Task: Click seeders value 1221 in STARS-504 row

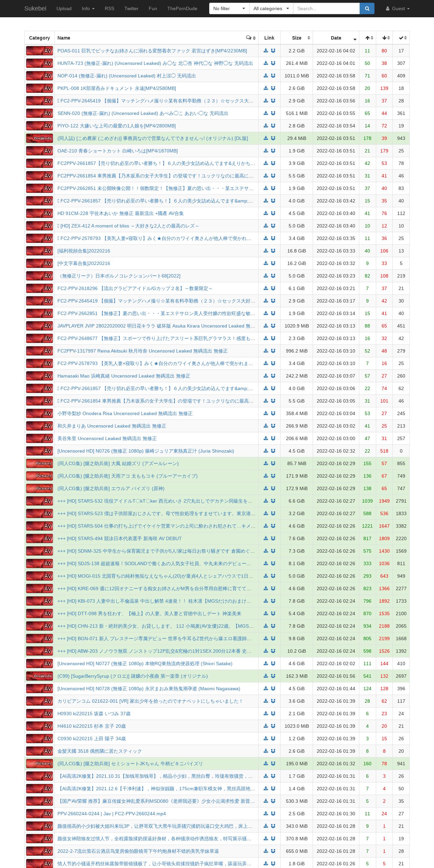Action: pyautogui.click(x=367, y=526)
